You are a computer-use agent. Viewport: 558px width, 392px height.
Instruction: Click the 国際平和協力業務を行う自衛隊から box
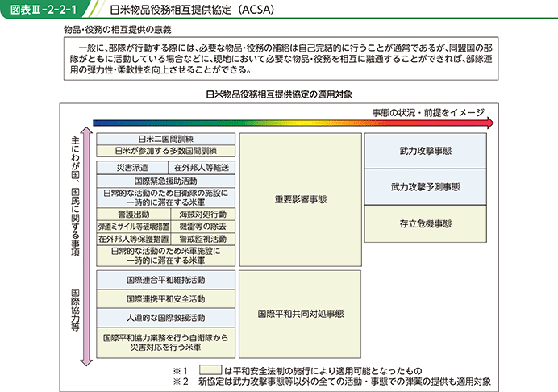click(x=166, y=343)
